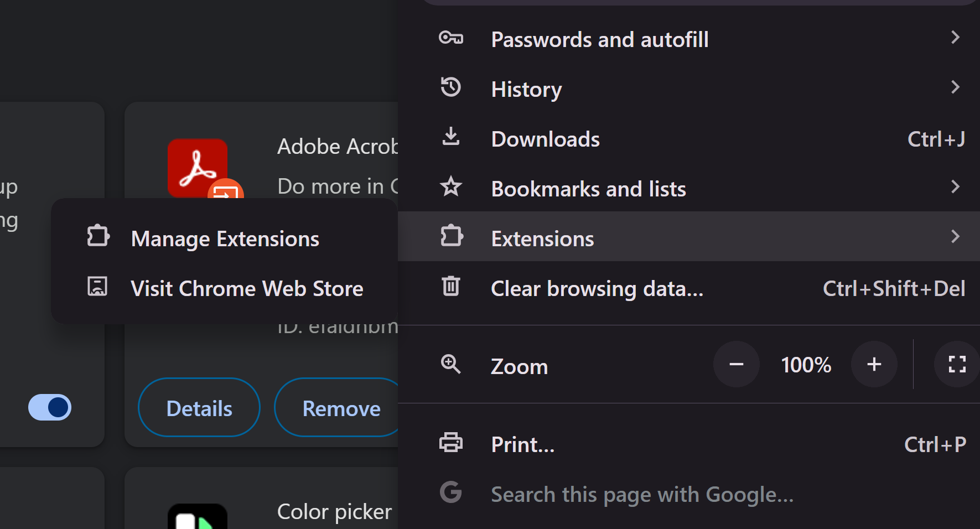Image resolution: width=980 pixels, height=529 pixels.
Task: Click the puzzle icon beside Manage Extensions
Action: [x=98, y=236]
